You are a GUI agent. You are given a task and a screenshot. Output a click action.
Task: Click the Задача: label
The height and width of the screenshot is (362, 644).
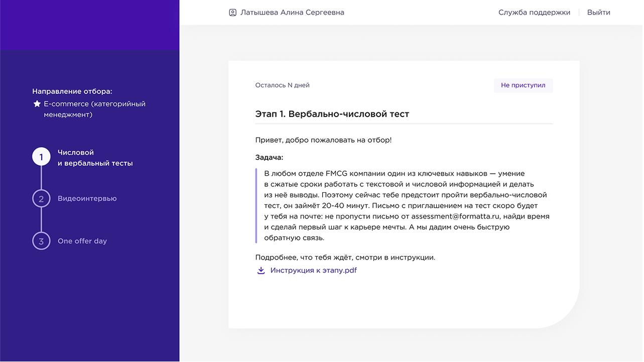[x=269, y=158]
